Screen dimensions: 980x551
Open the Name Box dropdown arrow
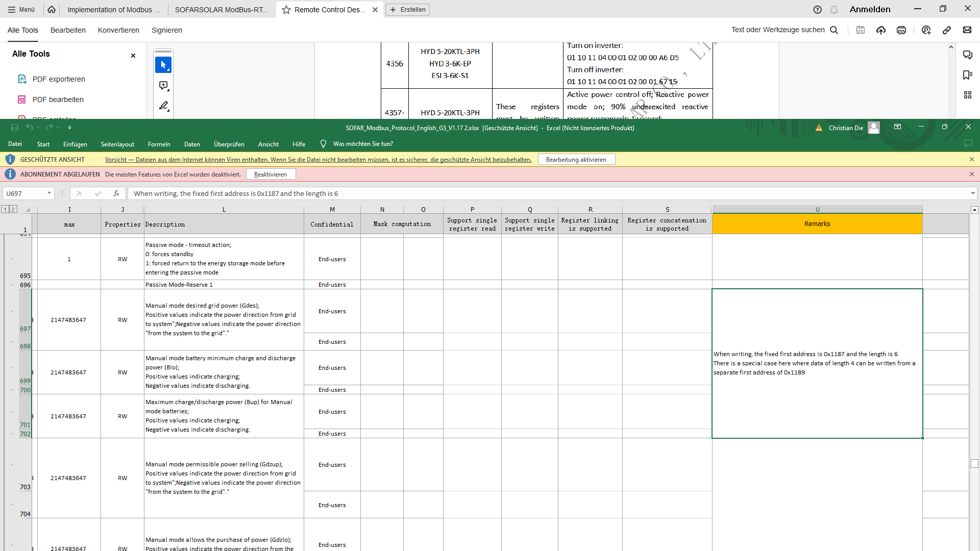point(49,193)
